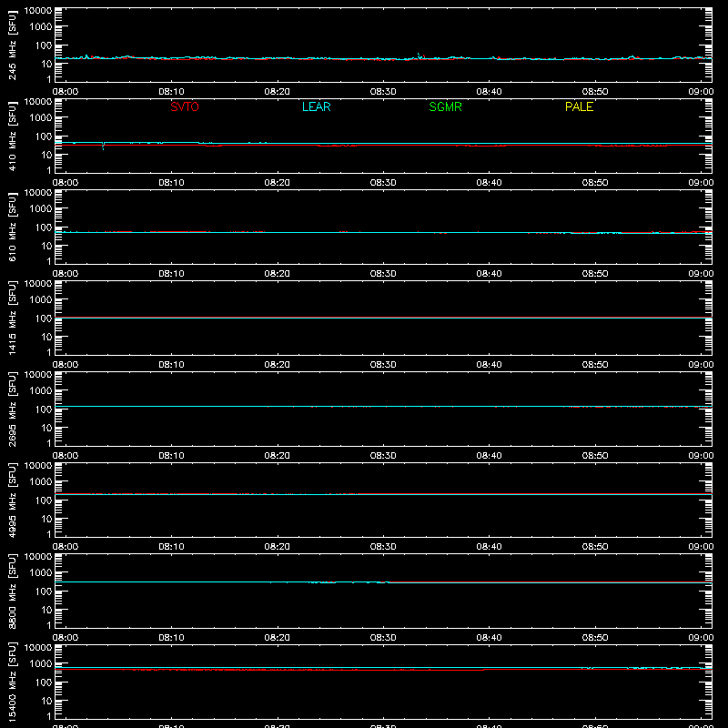The width and height of the screenshot is (728, 728).
Task: Click the 10 tick of 8800 MHz plot
Action: pyautogui.click(x=46, y=610)
